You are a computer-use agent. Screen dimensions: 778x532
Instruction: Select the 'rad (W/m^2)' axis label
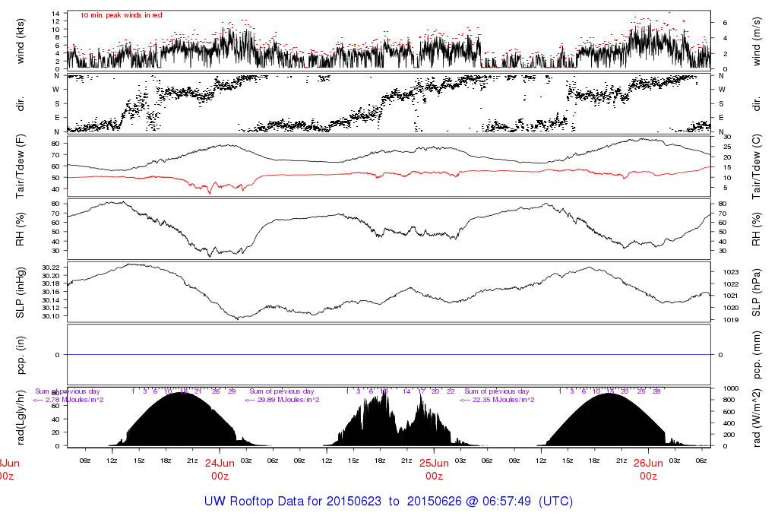pyautogui.click(x=756, y=418)
